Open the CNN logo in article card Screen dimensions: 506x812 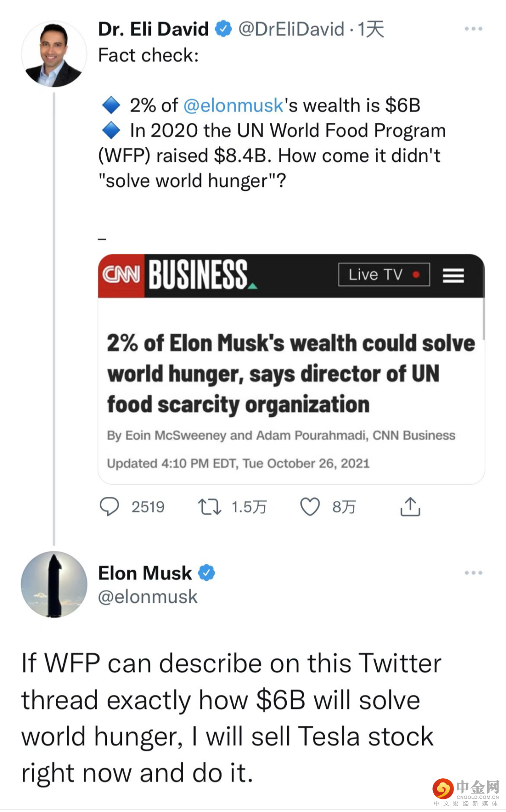(x=121, y=275)
